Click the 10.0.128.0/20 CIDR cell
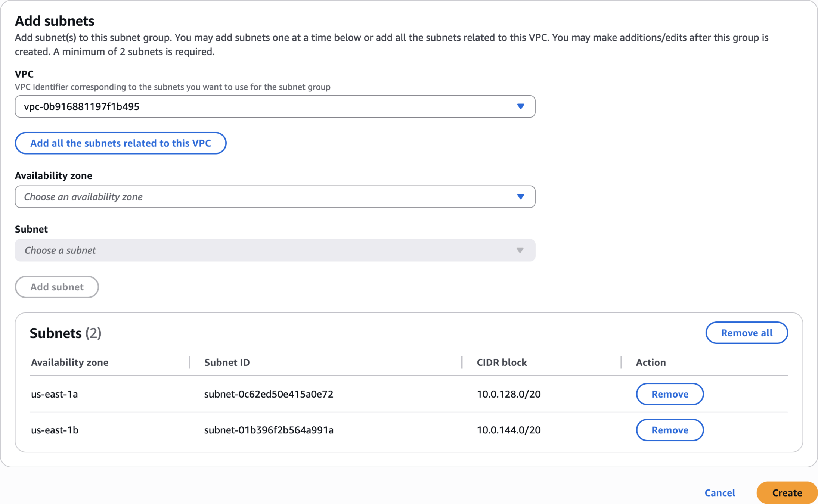Viewport: 818px width, 504px height. pyautogui.click(x=508, y=394)
